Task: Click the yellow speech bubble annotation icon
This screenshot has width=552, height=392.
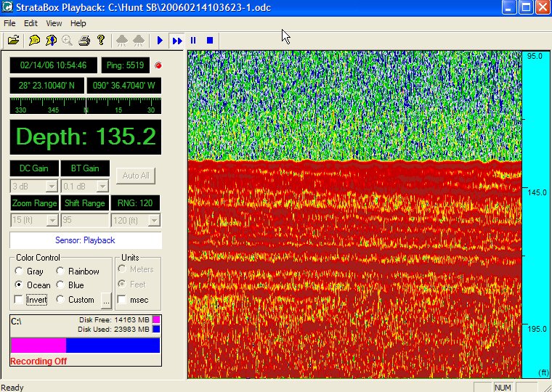Action: (33, 41)
